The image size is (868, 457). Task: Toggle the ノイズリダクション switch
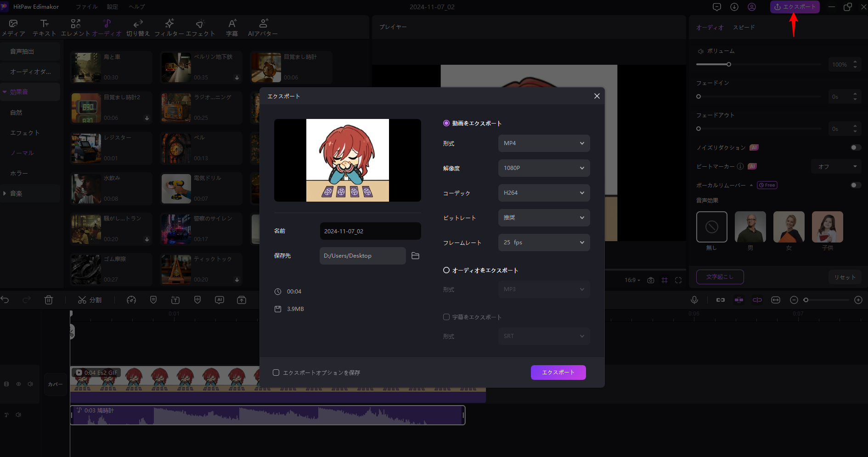(856, 147)
